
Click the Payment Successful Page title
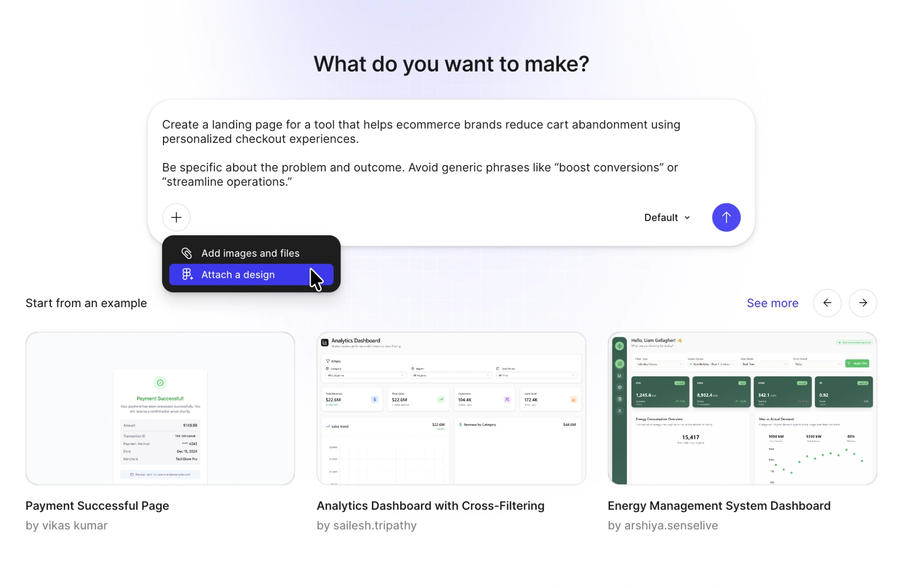97,506
